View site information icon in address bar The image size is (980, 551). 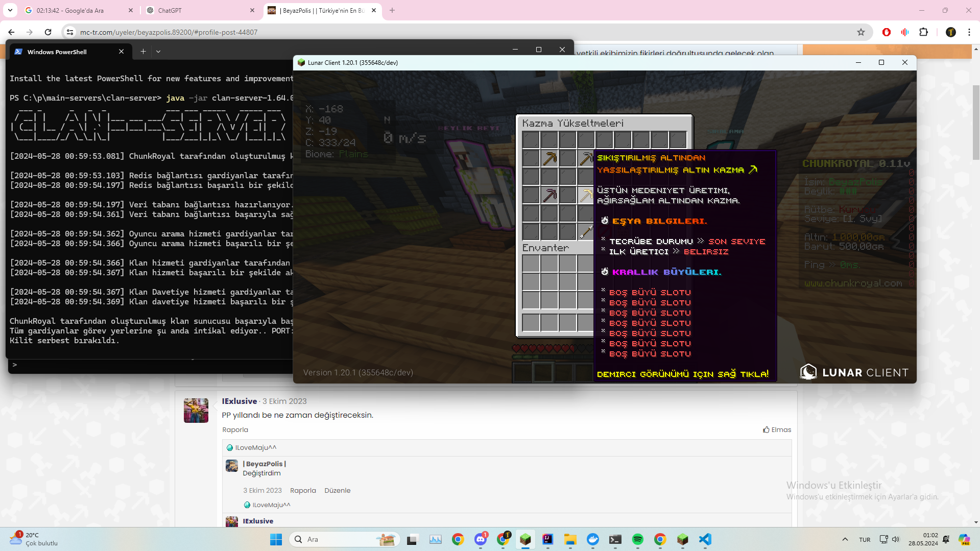70,32
